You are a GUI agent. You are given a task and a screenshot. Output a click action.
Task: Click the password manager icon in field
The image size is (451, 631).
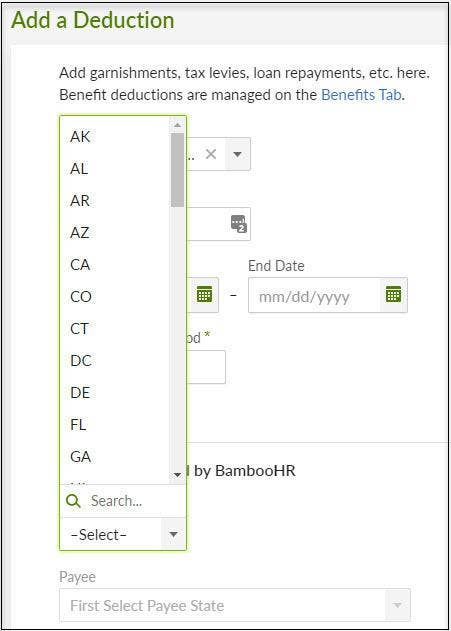239,224
